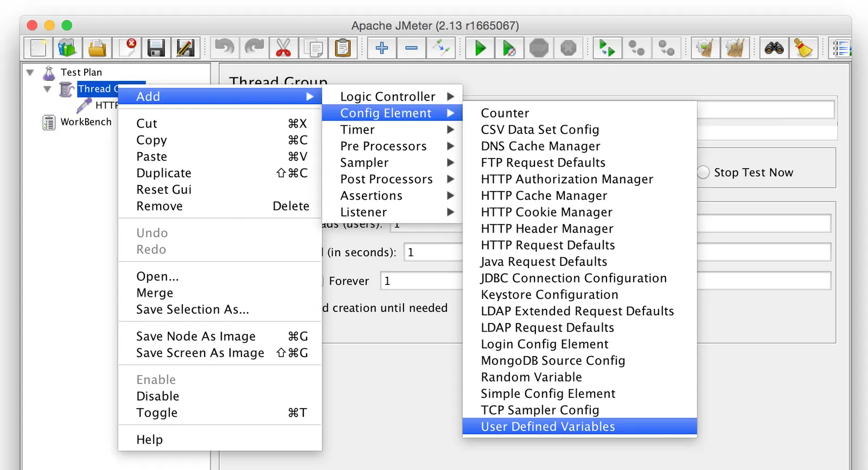Choose Random Variable menu entry
The height and width of the screenshot is (470, 868).
[579, 377]
